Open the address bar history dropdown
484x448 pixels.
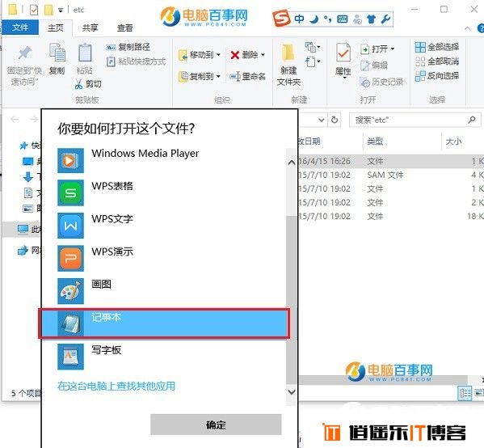(322, 120)
